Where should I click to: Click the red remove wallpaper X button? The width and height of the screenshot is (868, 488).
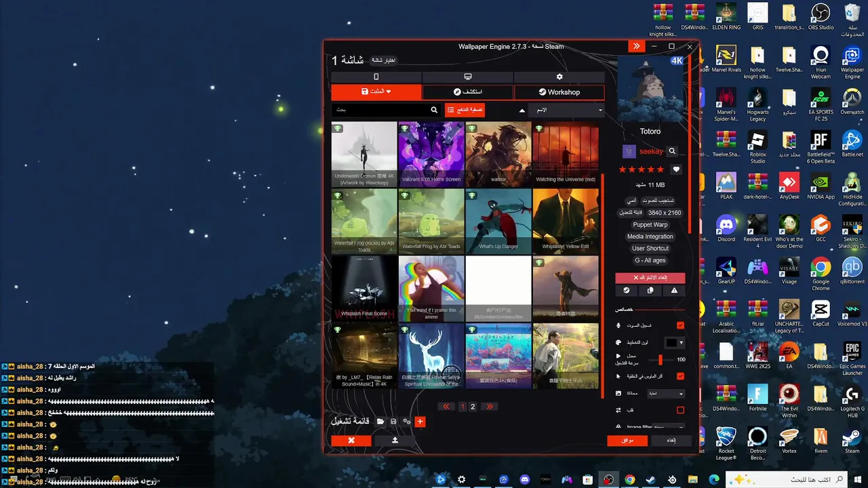coord(351,440)
